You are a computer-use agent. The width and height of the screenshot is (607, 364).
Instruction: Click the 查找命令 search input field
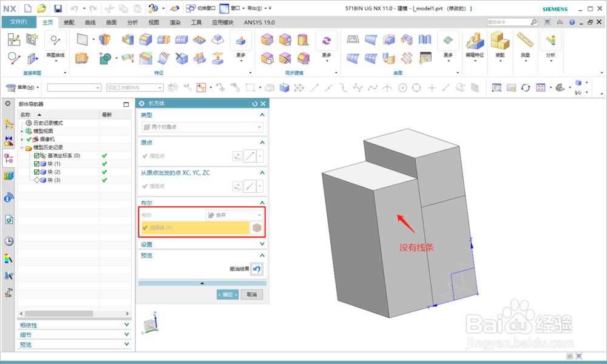point(508,22)
